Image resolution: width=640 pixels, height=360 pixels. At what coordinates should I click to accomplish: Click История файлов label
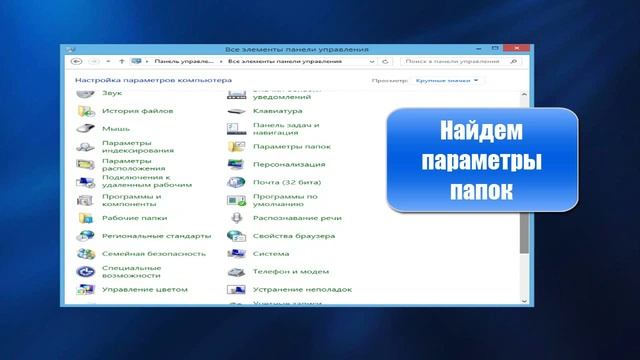[x=138, y=111]
